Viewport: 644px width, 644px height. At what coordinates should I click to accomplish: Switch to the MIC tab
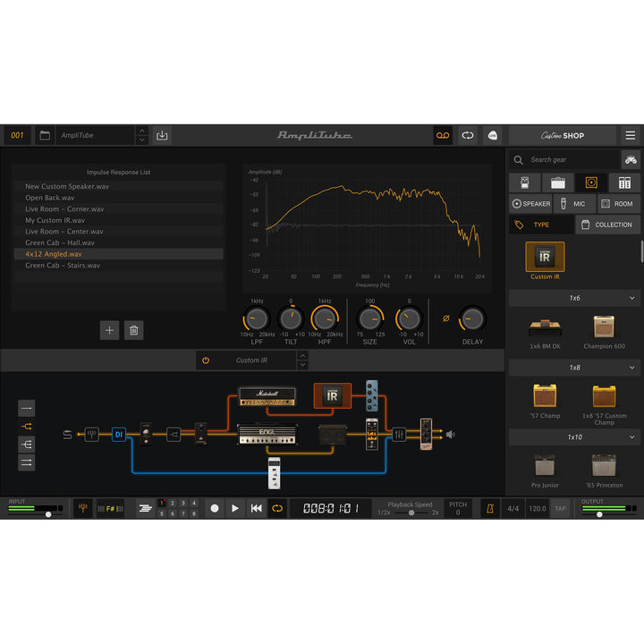[574, 204]
